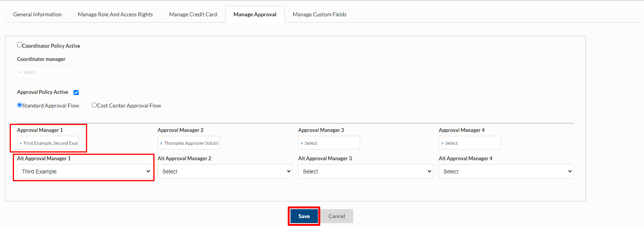Go to Manage Custom Fields tab

[x=319, y=14]
